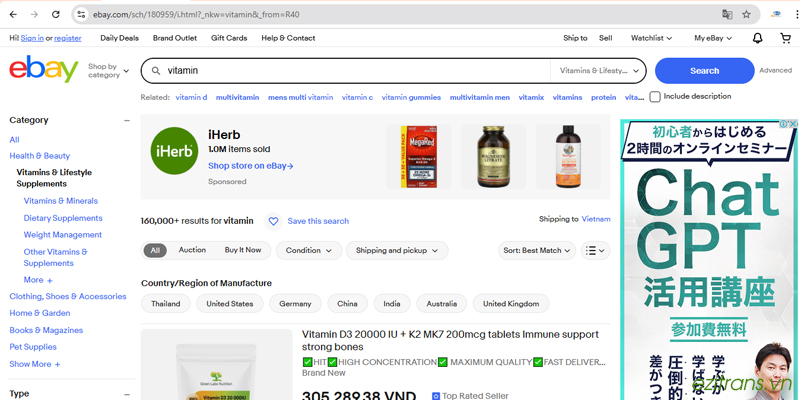This screenshot has height=400, width=800.
Task: Open the browser three-dot menu
Action: point(797,14)
